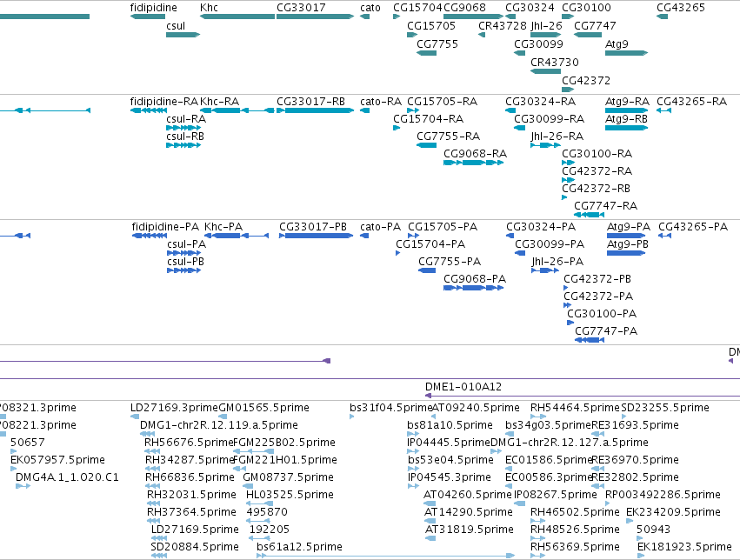Click the GM01565.5prime EST label
Viewport: 740px width, 560px height.
point(263,408)
